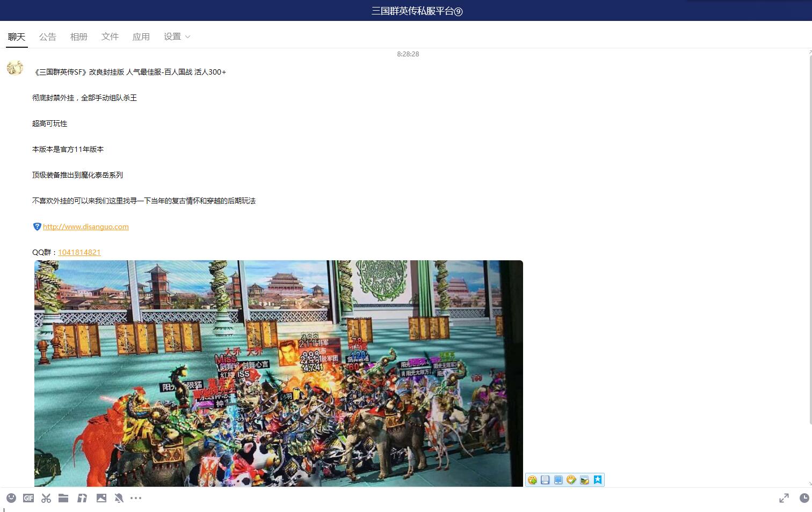The image size is (812, 512).
Task: Open the 公告 tab
Action: (x=48, y=36)
